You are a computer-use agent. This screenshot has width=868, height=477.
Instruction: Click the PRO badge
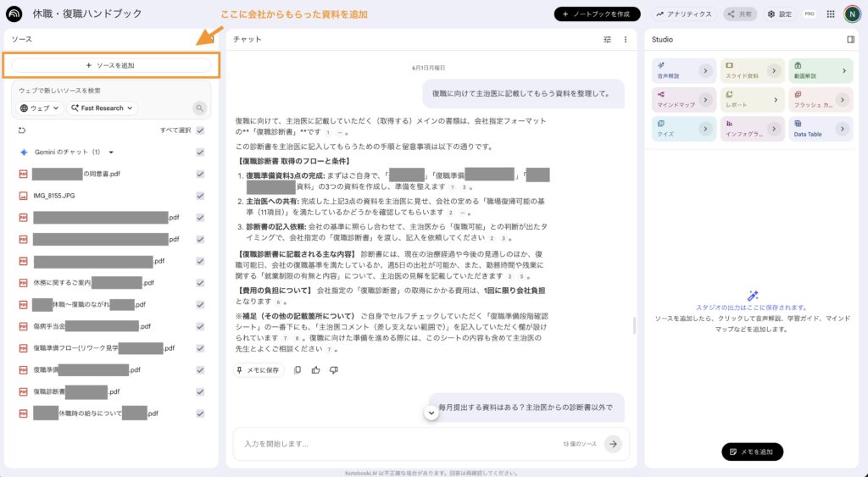[x=810, y=14]
